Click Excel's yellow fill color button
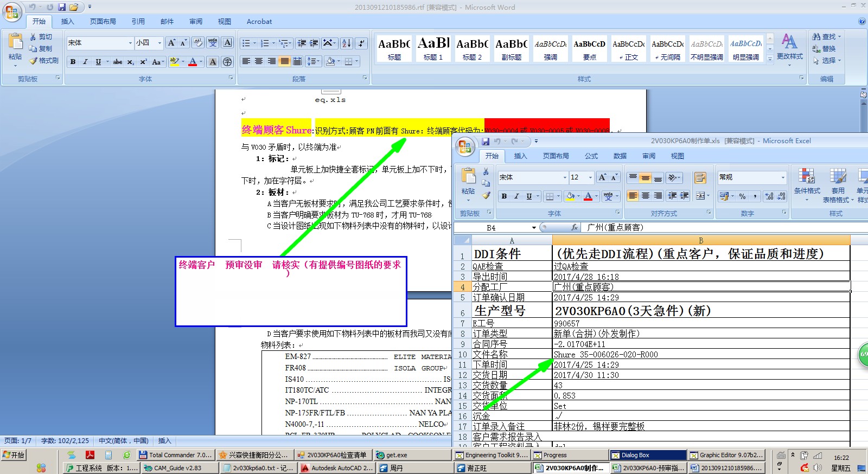Image resolution: width=868 pixels, height=474 pixels. (x=570, y=196)
